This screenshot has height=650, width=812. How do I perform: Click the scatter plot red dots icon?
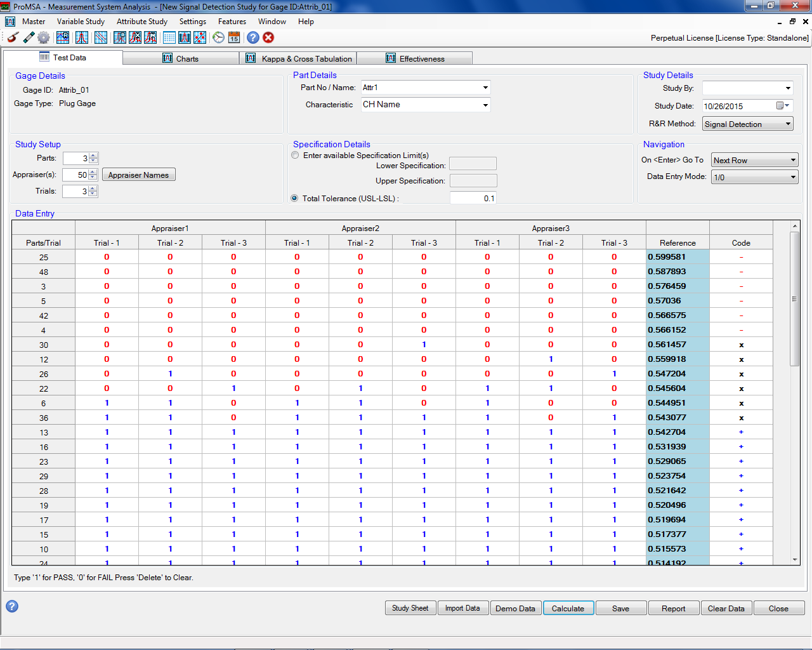200,37
